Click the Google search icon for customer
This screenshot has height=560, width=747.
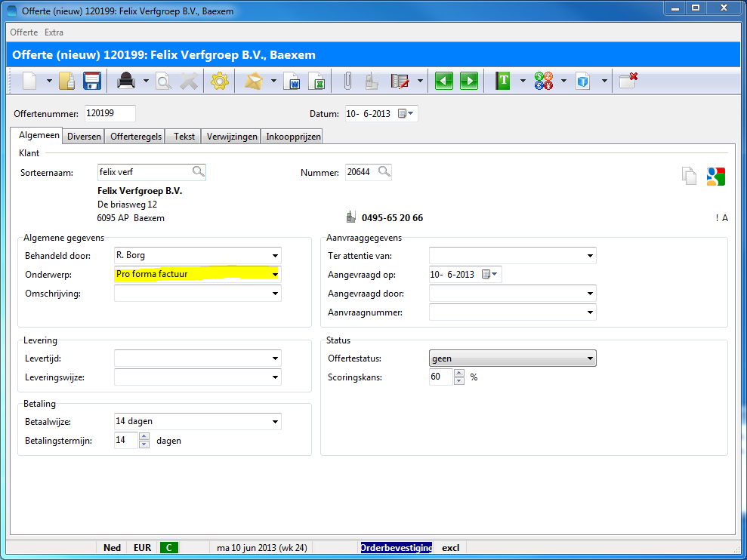coord(715,176)
